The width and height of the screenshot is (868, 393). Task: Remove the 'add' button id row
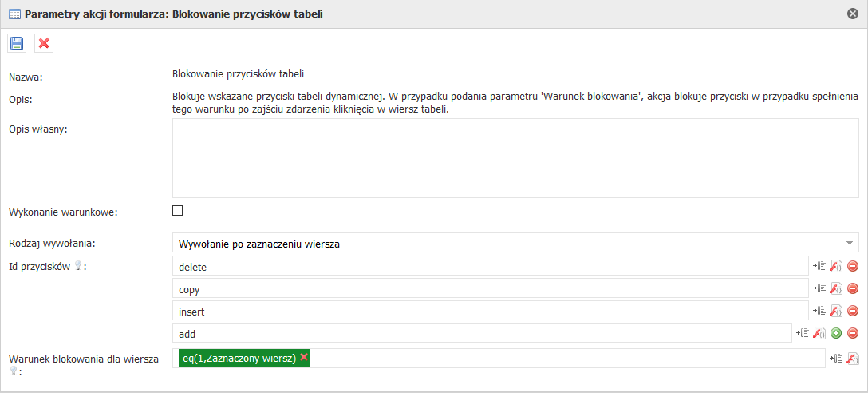pos(852,333)
